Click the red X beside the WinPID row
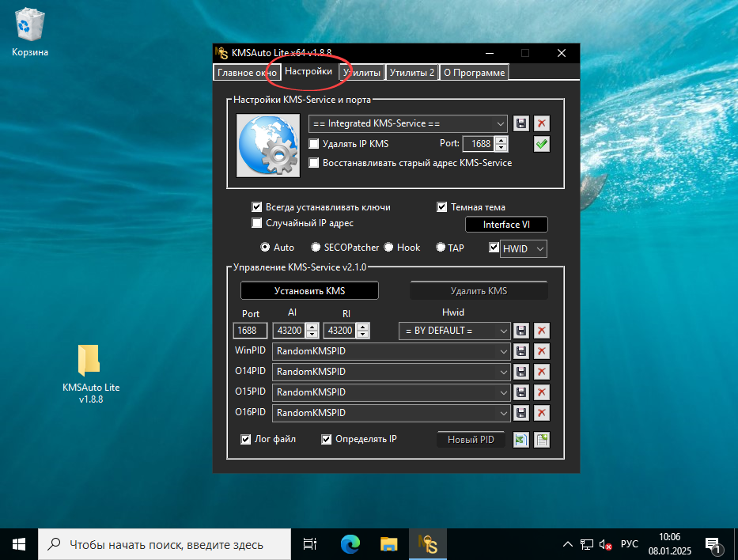 click(x=542, y=351)
